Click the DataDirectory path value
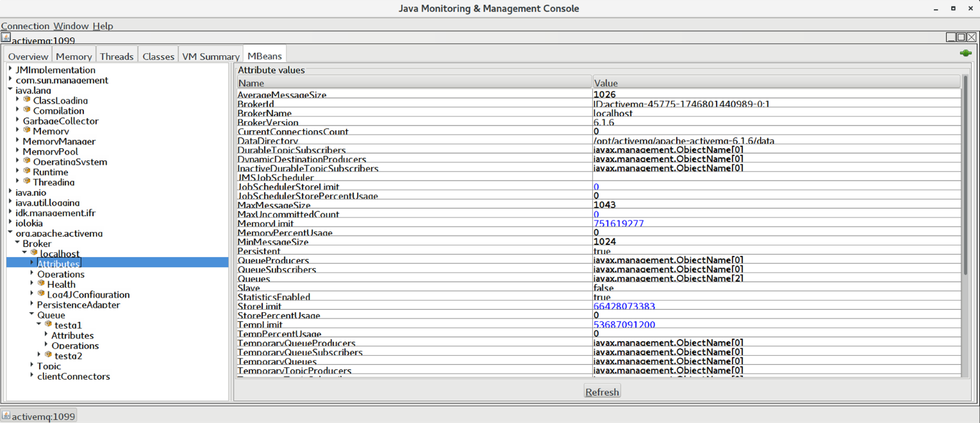The image size is (980, 423). pyautogui.click(x=684, y=141)
